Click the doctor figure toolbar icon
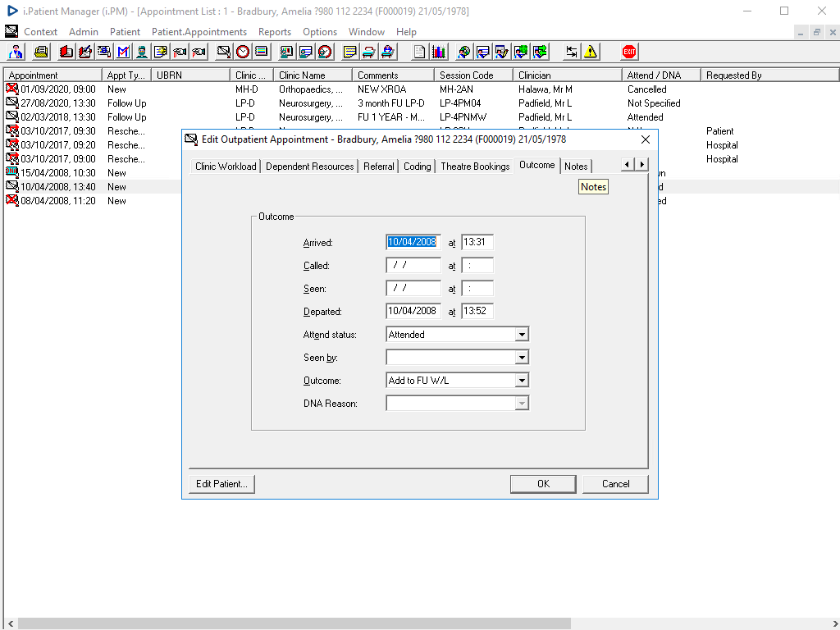This screenshot has height=630, width=840. coord(16,52)
